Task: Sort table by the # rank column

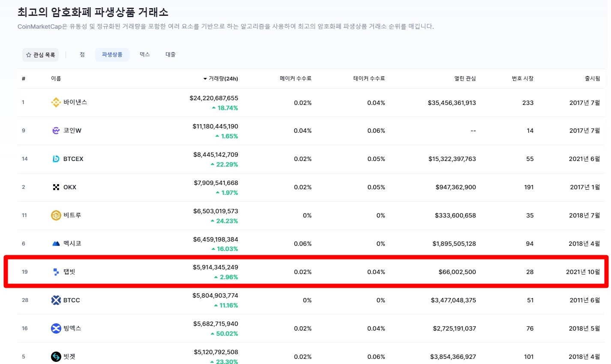Action: tap(24, 78)
